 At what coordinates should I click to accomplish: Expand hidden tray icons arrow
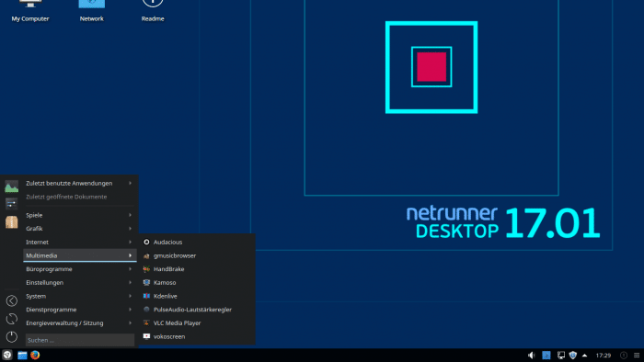coord(584,356)
